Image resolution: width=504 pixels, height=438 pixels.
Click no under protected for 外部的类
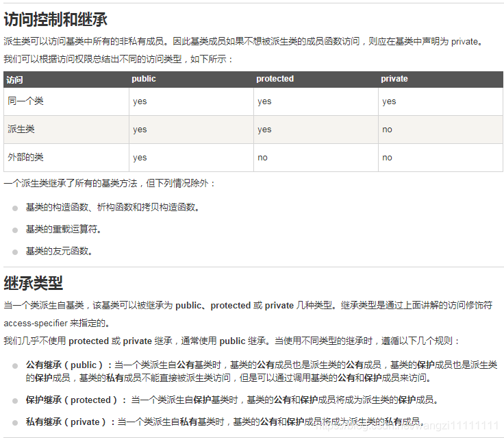coord(262,158)
